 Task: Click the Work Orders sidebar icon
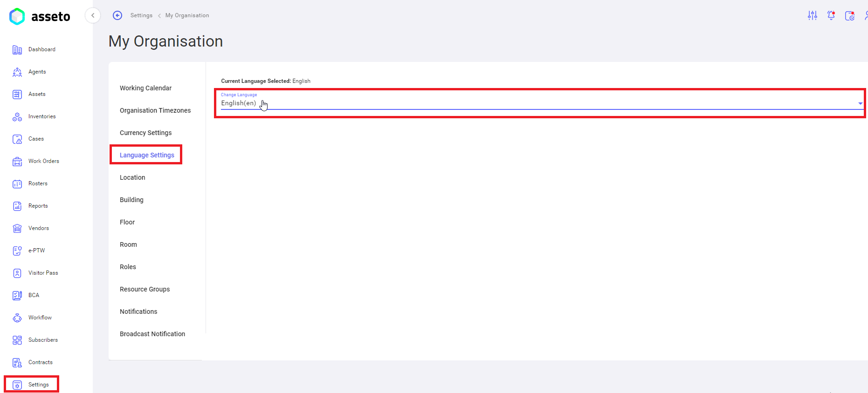17,161
